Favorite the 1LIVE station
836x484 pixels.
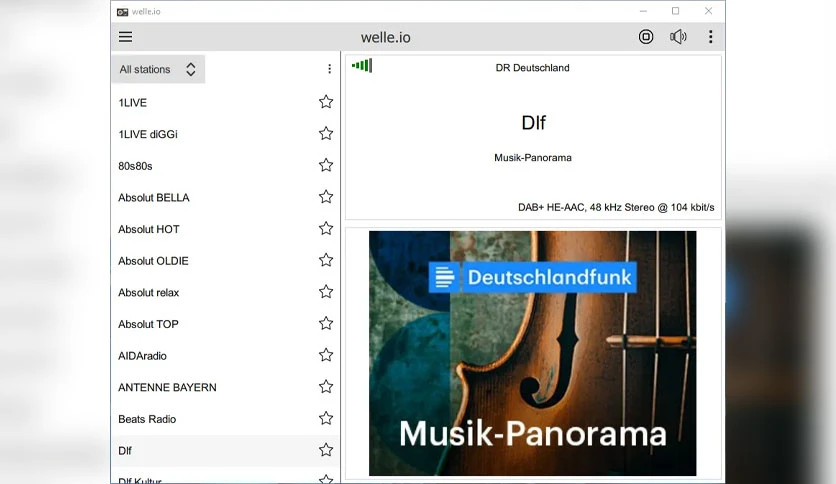pyautogui.click(x=326, y=102)
